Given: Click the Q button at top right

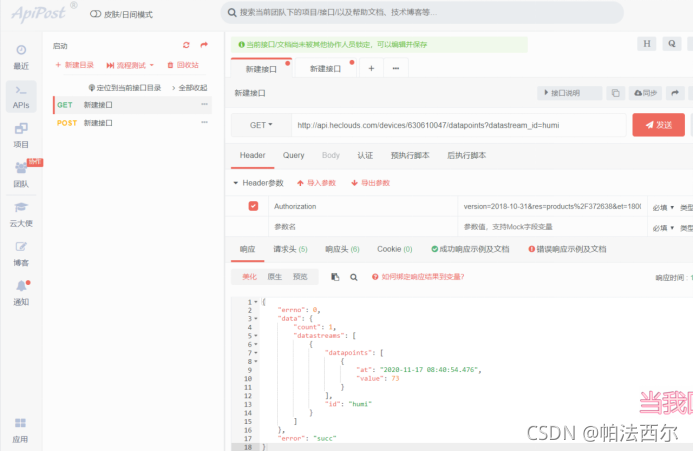Looking at the screenshot, I should [x=672, y=44].
